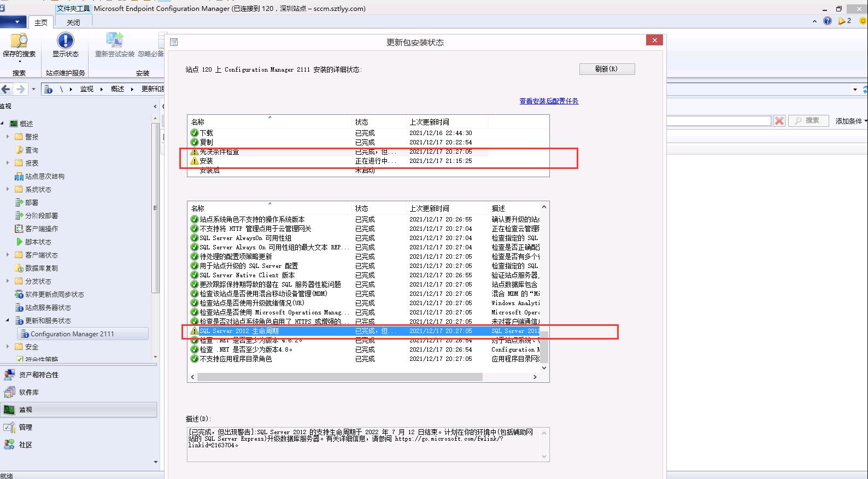Select the SQL Server 2012 生命周期 row
The width and height of the screenshot is (868, 479).
pyautogui.click(x=364, y=331)
